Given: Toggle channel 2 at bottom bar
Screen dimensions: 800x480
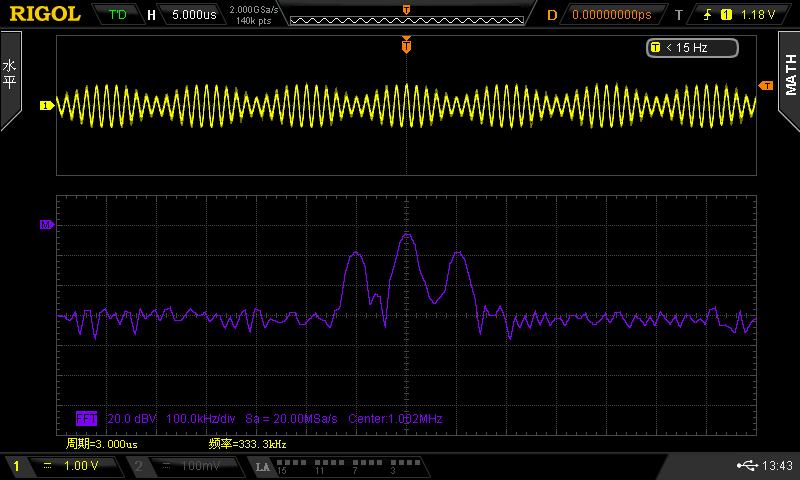Looking at the screenshot, I should tap(185, 466).
